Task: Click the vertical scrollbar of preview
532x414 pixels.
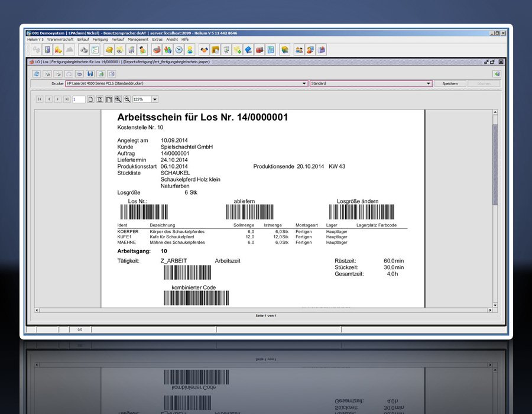Action: click(495, 164)
